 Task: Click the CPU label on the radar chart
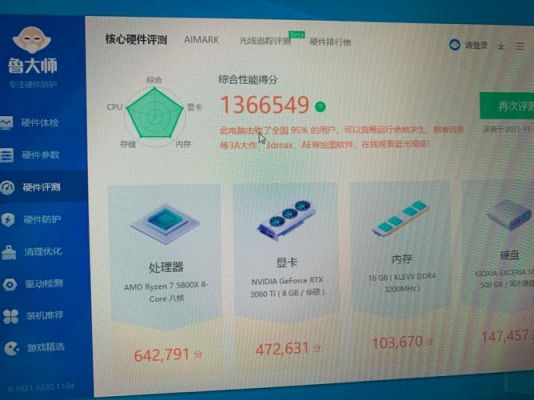[x=114, y=107]
